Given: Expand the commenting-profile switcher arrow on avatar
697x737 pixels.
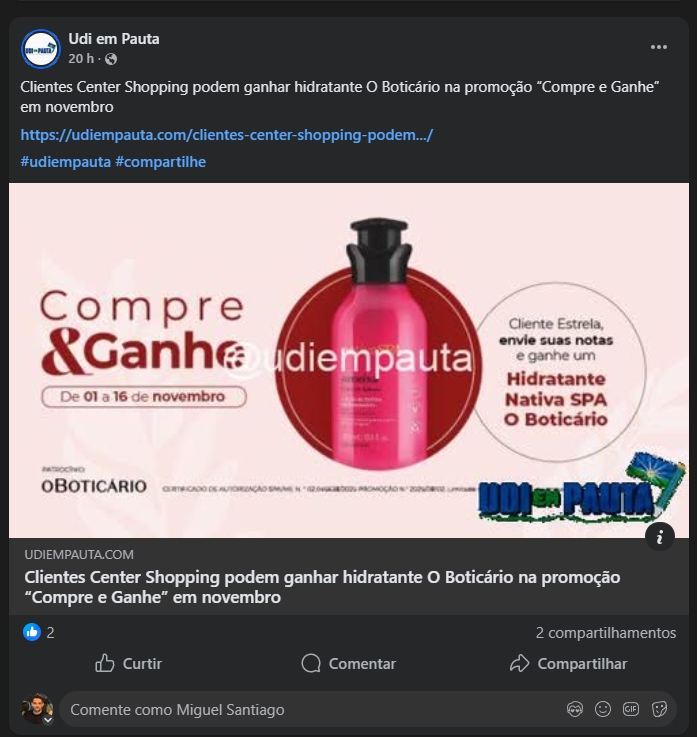Looking at the screenshot, I should pyautogui.click(x=48, y=720).
